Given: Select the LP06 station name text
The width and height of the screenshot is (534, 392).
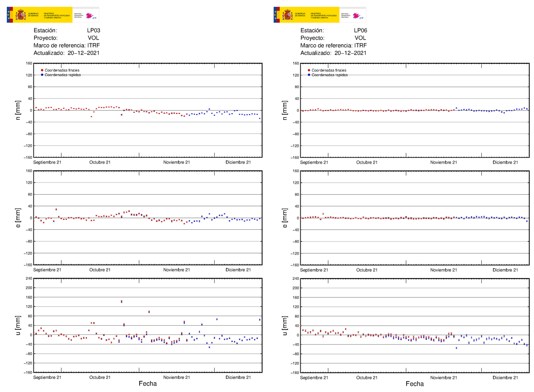Looking at the screenshot, I should (360, 31).
